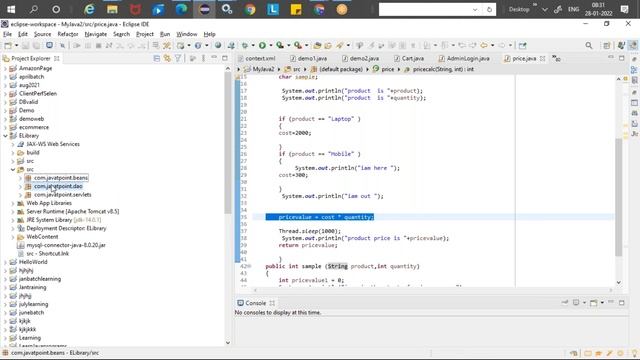
Task: Click the Java EE perspective icon
Action: 621,45
